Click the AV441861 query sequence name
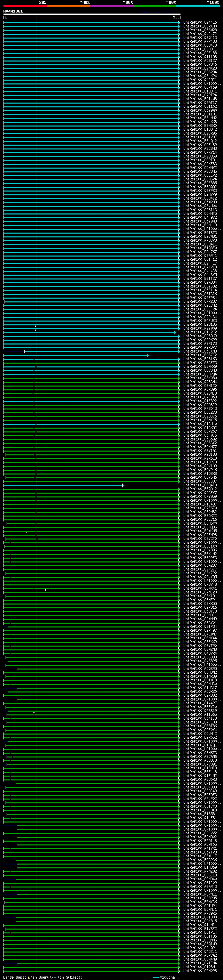 pos(13,11)
